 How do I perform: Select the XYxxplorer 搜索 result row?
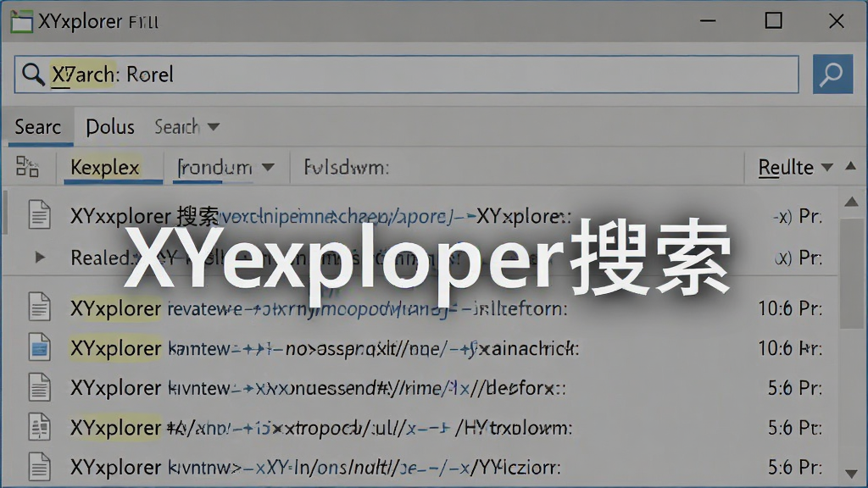(x=420, y=216)
